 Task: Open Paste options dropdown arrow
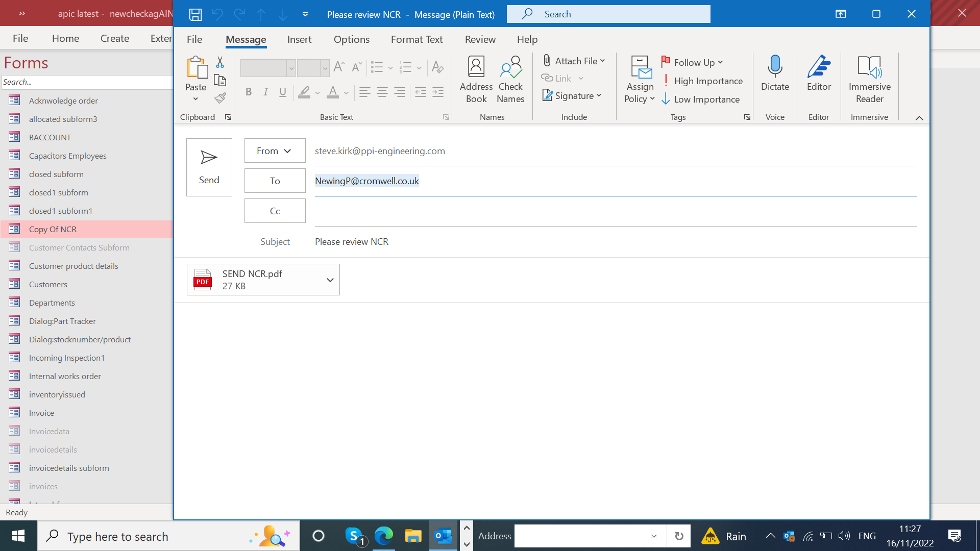coord(195,99)
